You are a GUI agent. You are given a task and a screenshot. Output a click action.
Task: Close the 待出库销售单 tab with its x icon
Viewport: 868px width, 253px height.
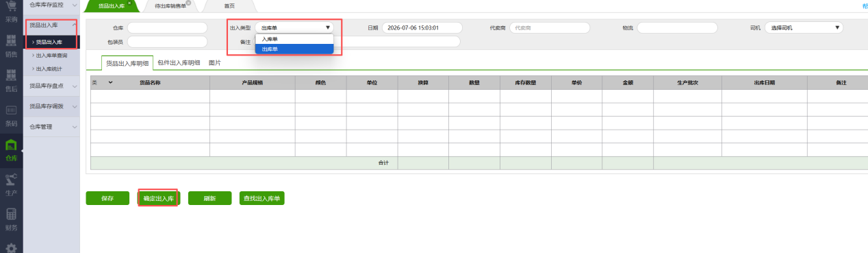click(188, 3)
